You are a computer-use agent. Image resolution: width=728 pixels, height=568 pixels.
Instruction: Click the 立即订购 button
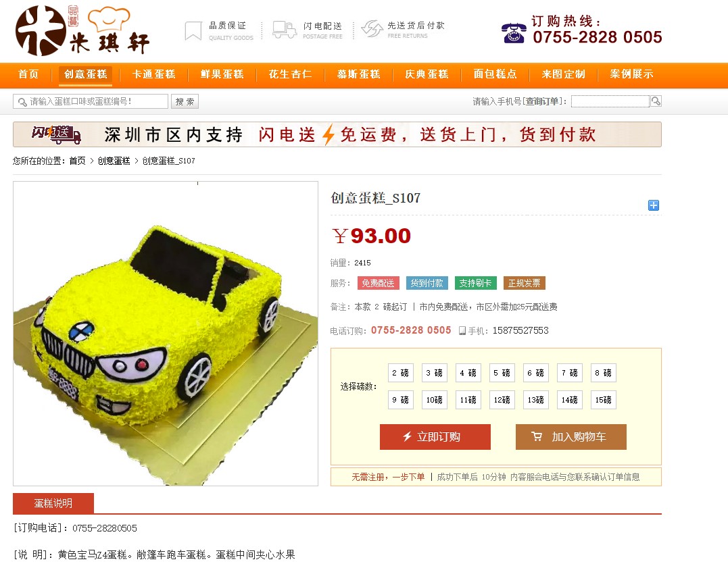(435, 437)
